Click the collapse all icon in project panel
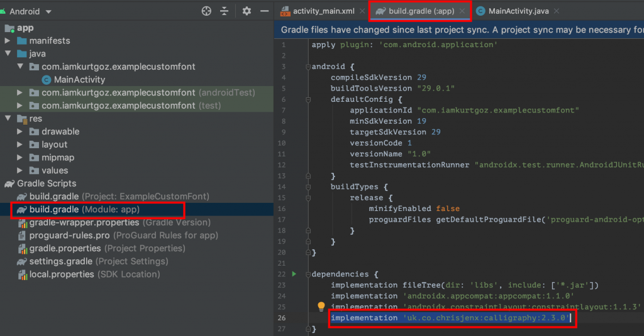This screenshot has width=644, height=336. click(225, 11)
